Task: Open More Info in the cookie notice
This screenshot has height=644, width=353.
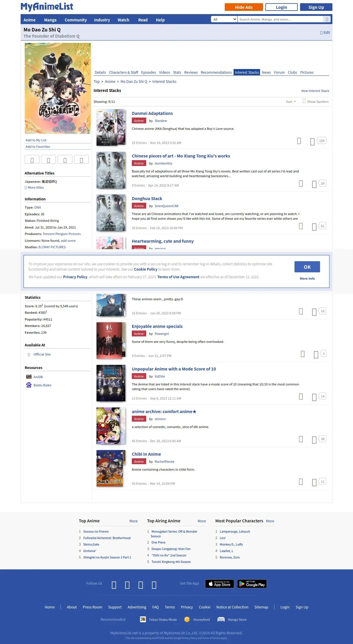Action: (307, 279)
